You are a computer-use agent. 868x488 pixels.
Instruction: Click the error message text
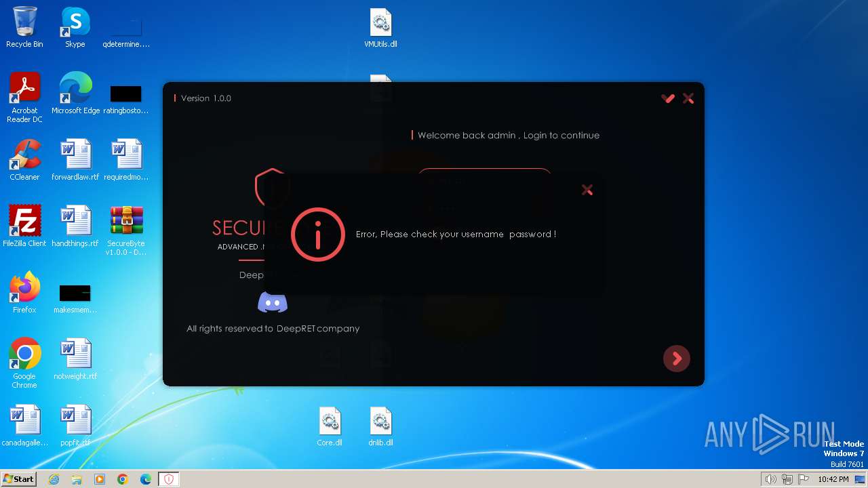[456, 235]
